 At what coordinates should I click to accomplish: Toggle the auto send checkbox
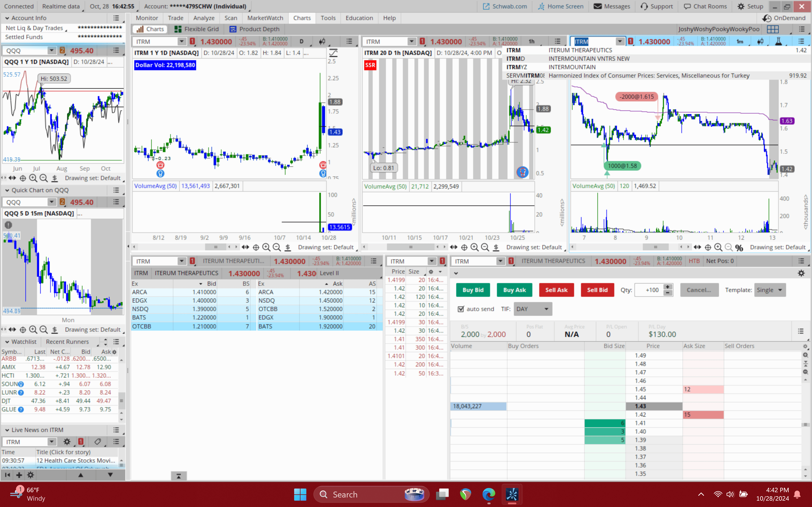pos(461,309)
